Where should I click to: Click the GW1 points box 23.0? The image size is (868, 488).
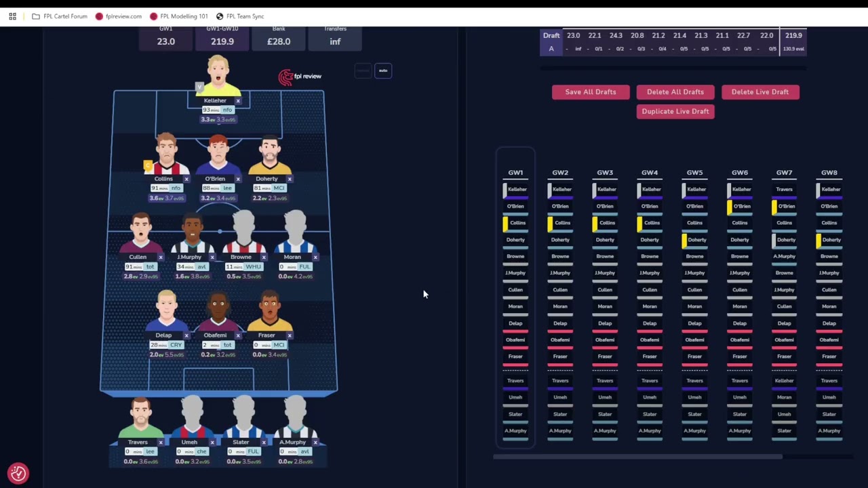tap(166, 38)
